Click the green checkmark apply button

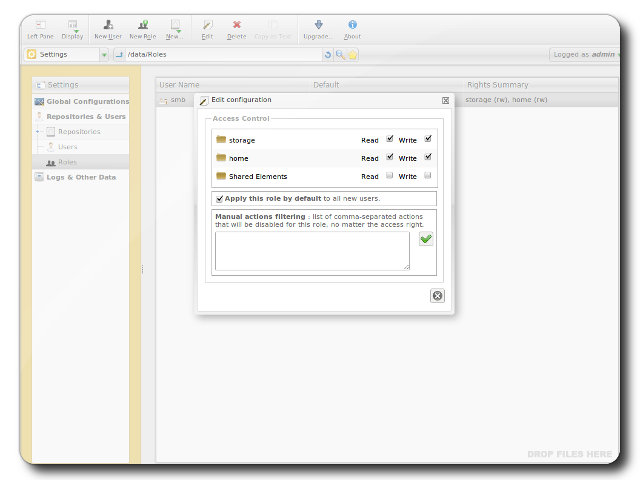pos(426,239)
